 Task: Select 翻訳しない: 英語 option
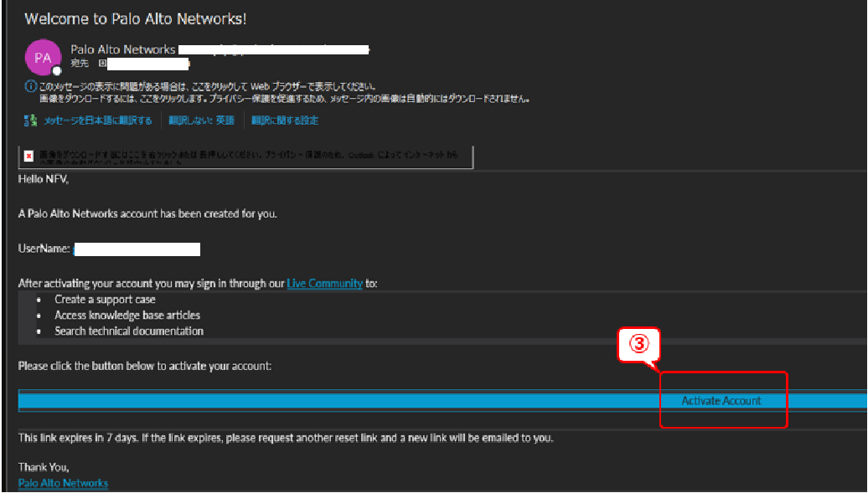point(201,121)
